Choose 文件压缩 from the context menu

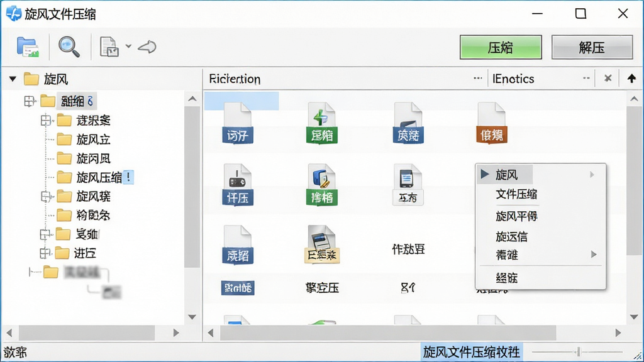(516, 194)
